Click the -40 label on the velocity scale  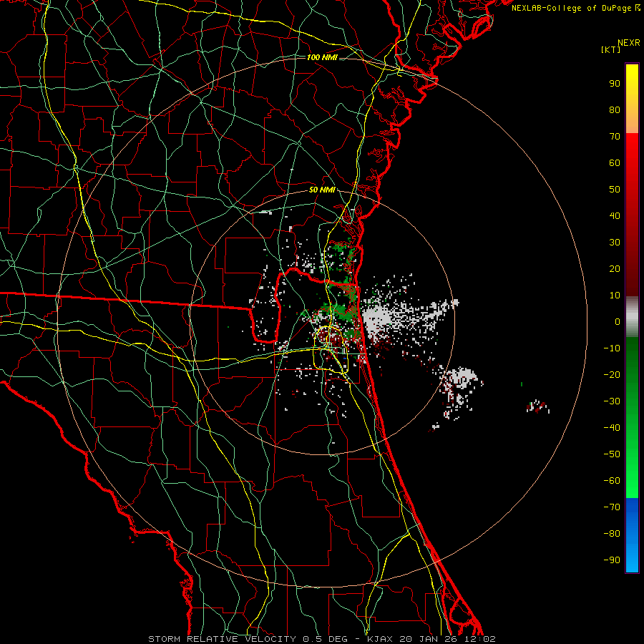pos(612,428)
